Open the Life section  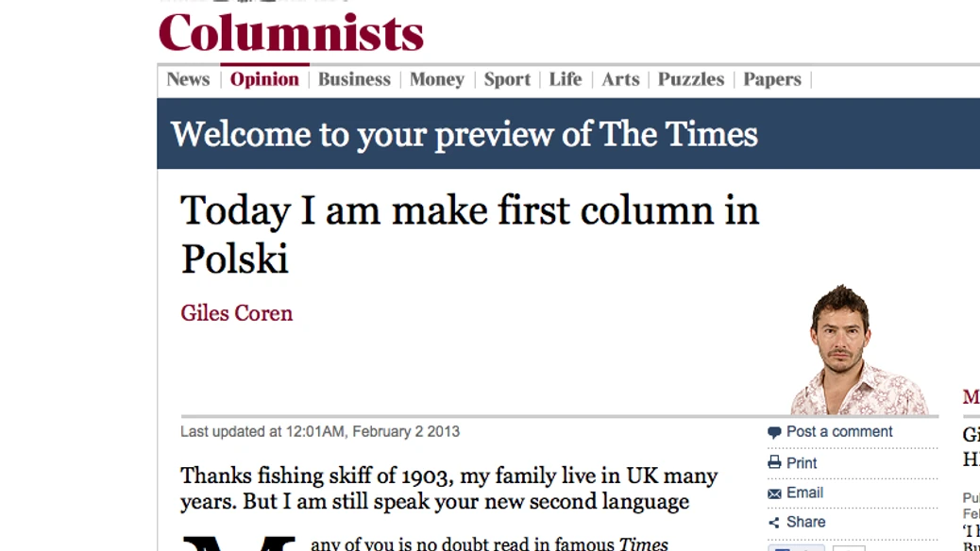pos(566,79)
